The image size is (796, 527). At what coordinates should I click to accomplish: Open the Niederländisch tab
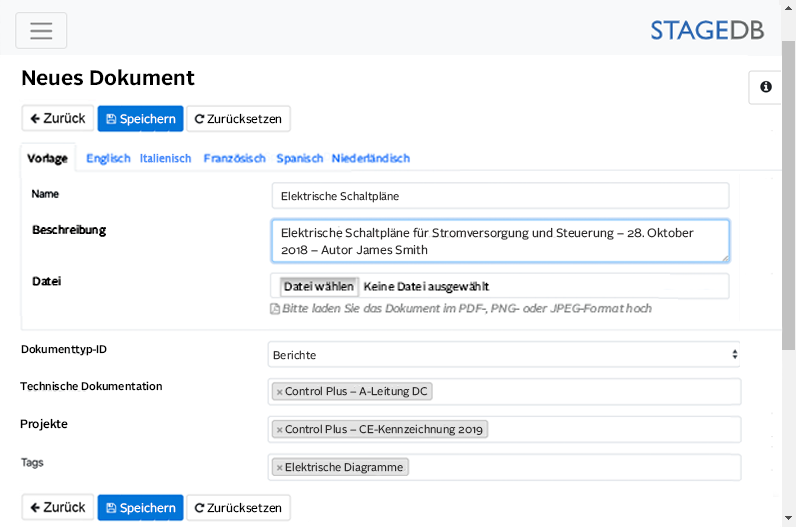pyautogui.click(x=370, y=158)
